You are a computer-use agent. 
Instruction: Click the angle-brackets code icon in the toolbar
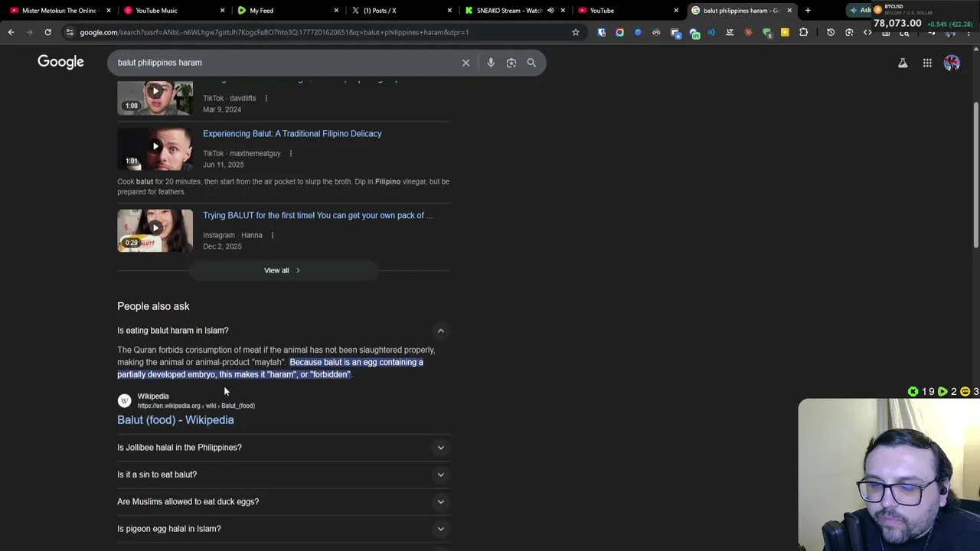tap(867, 32)
